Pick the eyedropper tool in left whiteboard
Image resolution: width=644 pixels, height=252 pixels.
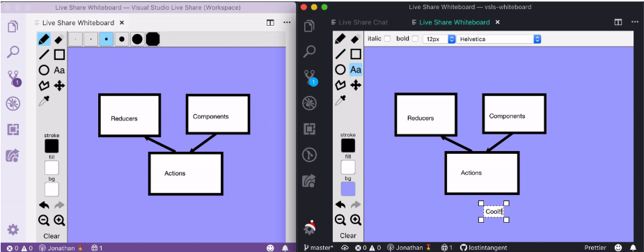click(x=44, y=101)
